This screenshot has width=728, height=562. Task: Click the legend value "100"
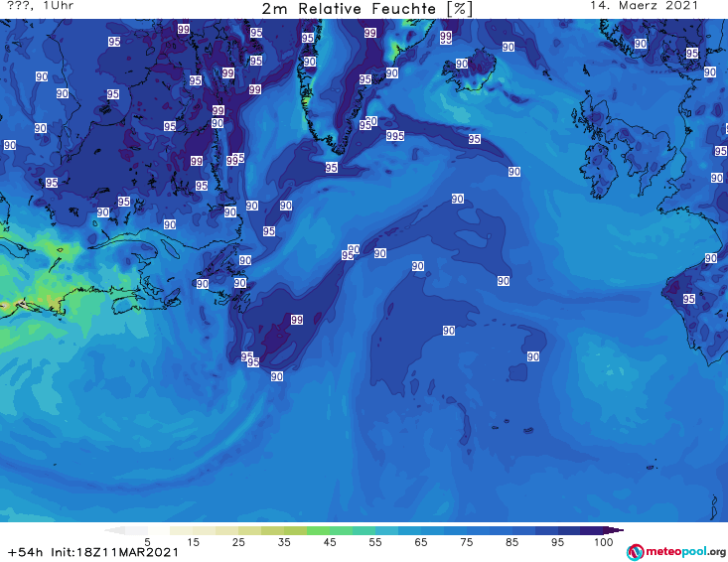click(604, 542)
